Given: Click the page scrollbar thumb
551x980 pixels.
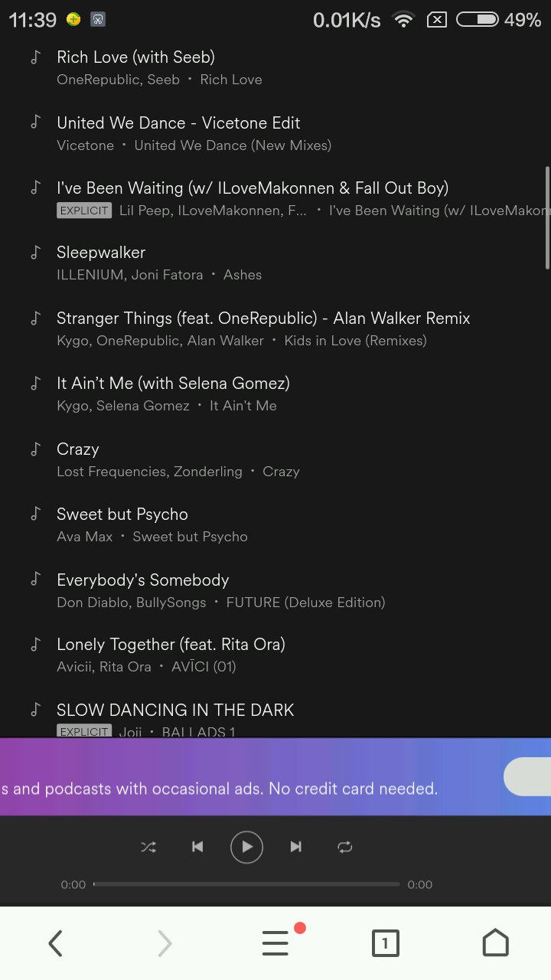Looking at the screenshot, I should [547, 217].
